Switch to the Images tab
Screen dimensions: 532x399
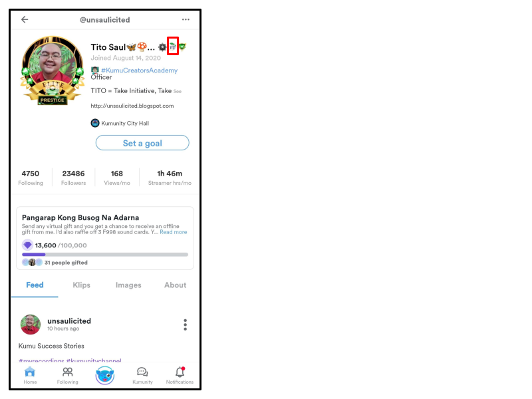[128, 285]
